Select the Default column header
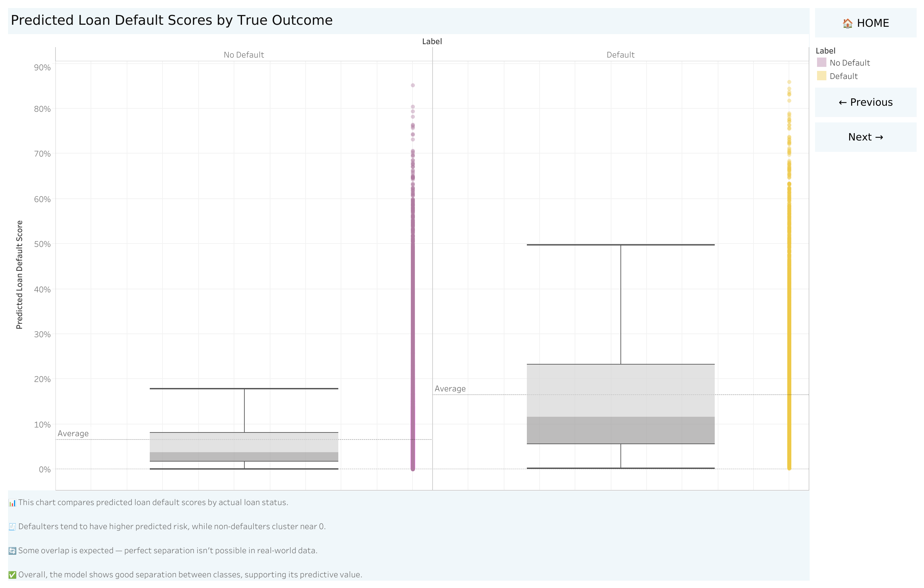The width and height of the screenshot is (924, 588). pyautogui.click(x=620, y=55)
